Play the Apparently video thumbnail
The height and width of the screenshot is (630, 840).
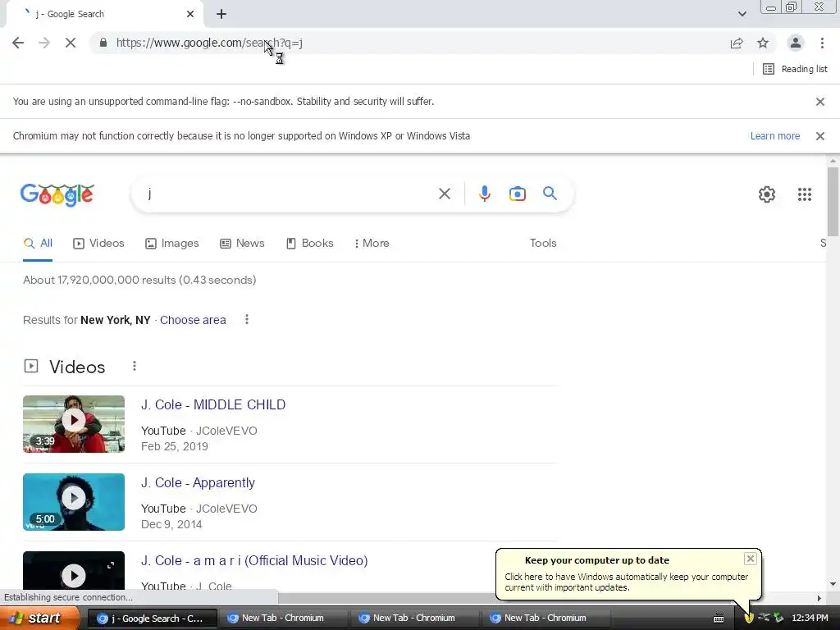(x=74, y=502)
